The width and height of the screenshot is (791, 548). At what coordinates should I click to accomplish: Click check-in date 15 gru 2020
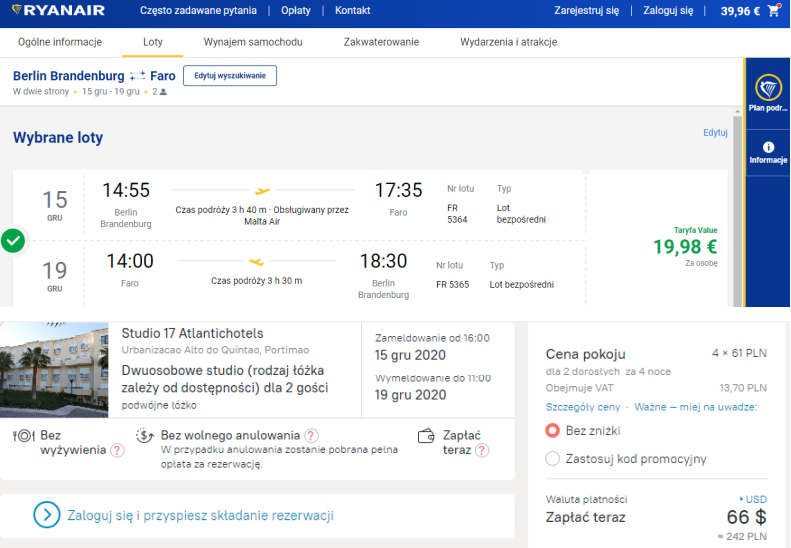(410, 355)
